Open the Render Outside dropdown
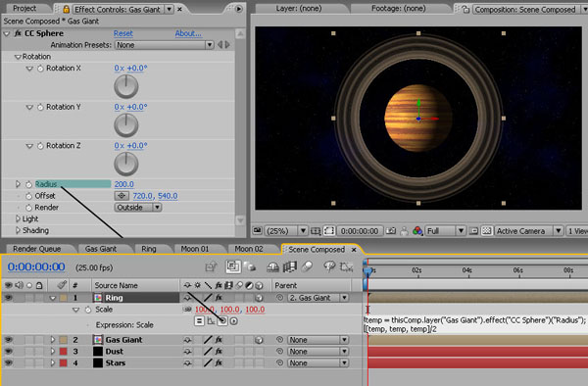Viewport: 588px width, 386px height. tap(138, 208)
